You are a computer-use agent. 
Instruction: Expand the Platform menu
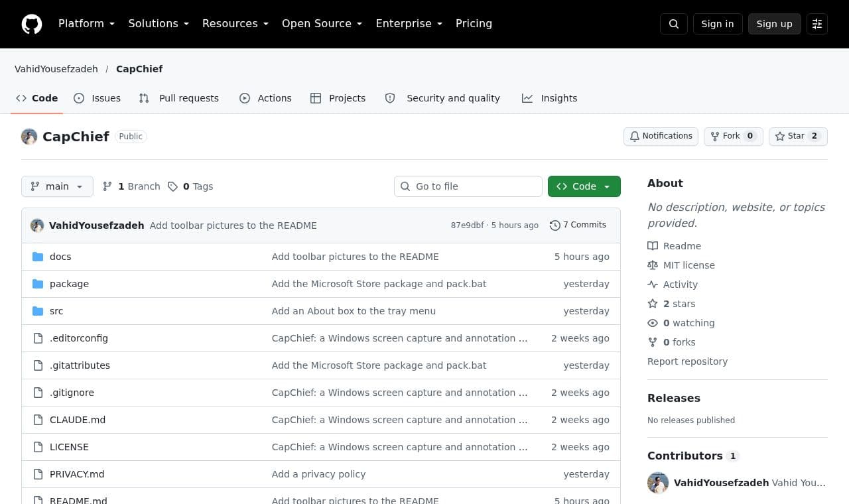[x=86, y=24]
